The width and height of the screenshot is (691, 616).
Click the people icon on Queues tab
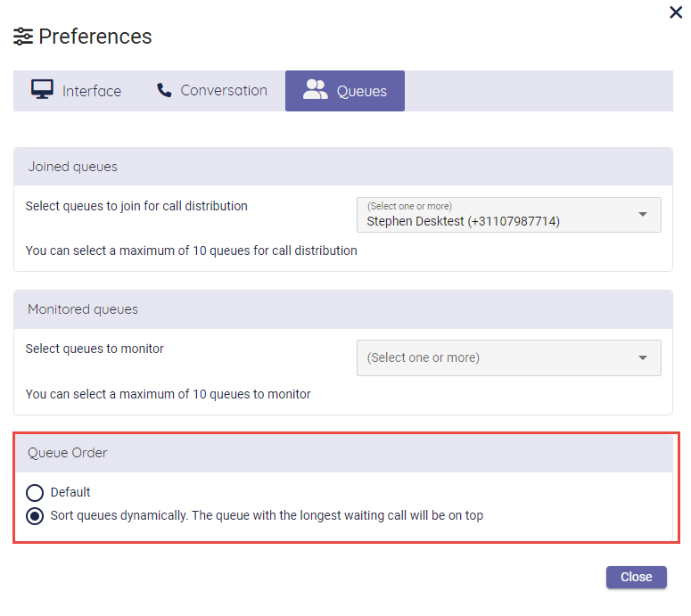316,90
